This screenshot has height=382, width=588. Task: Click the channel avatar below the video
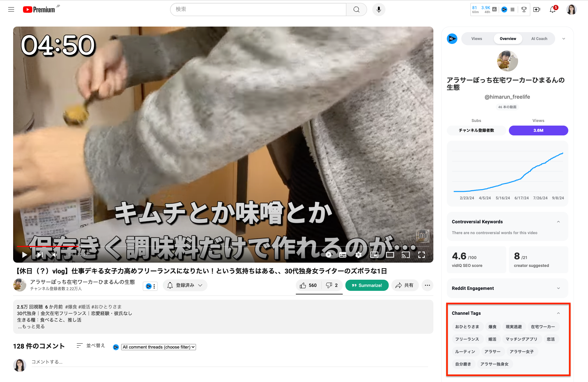pos(20,285)
